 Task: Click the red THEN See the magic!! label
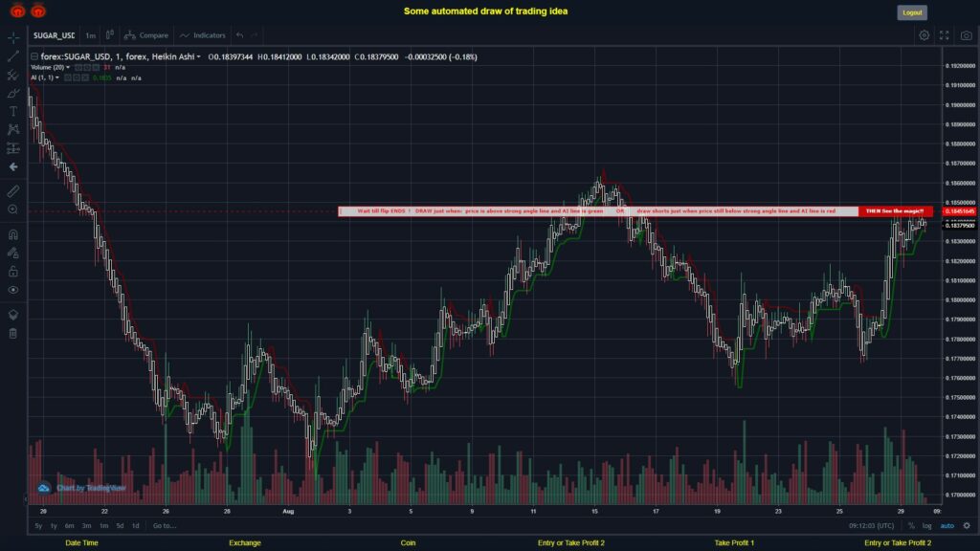(896, 211)
